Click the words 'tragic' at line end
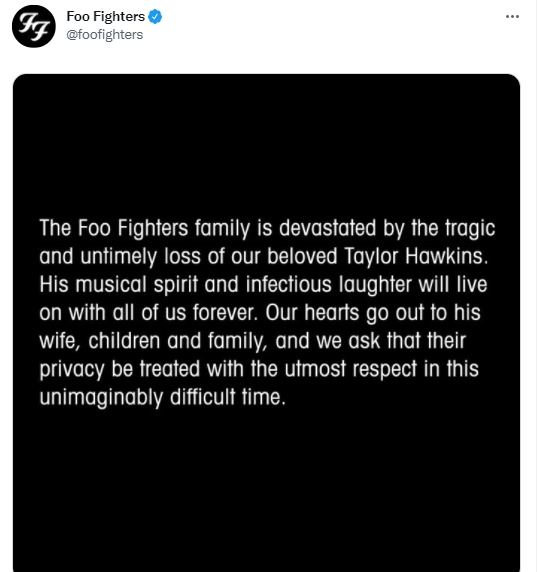The height and width of the screenshot is (572, 539). 470,229
